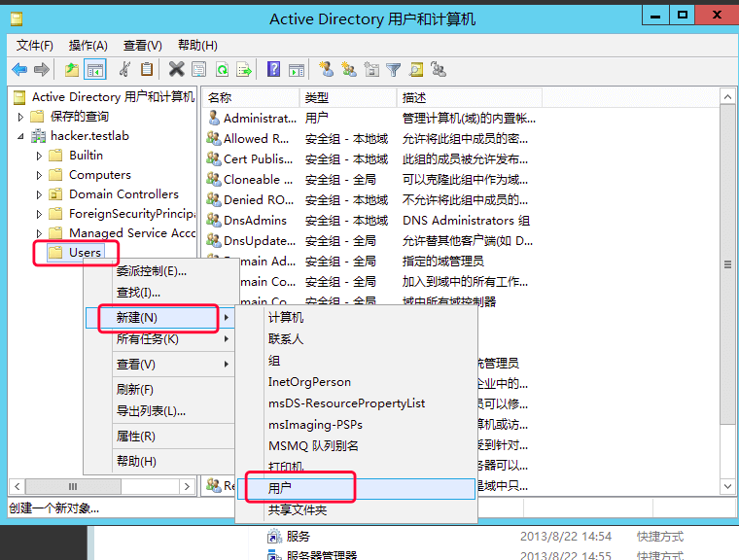
Task: Click the tree pane scroll right arrow
Action: tap(187, 486)
